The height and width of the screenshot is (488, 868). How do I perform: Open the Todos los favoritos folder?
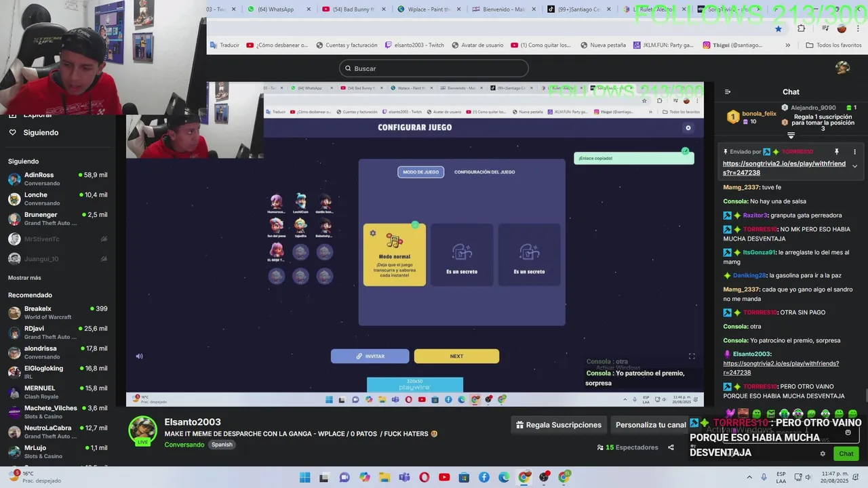(x=833, y=45)
